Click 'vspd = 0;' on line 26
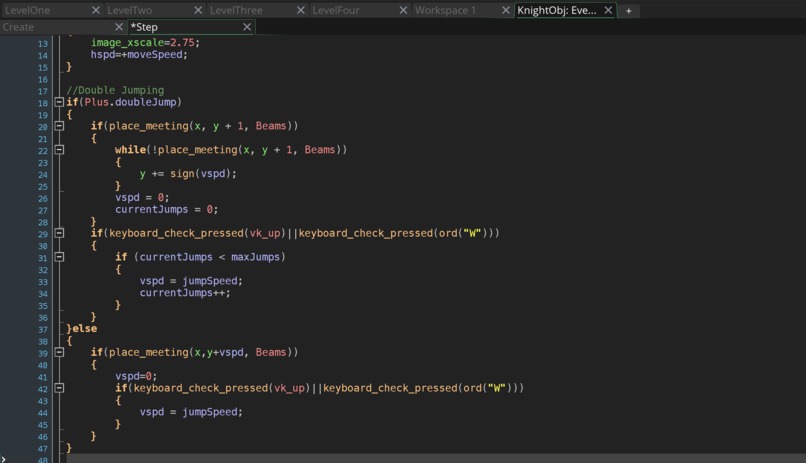 point(142,197)
